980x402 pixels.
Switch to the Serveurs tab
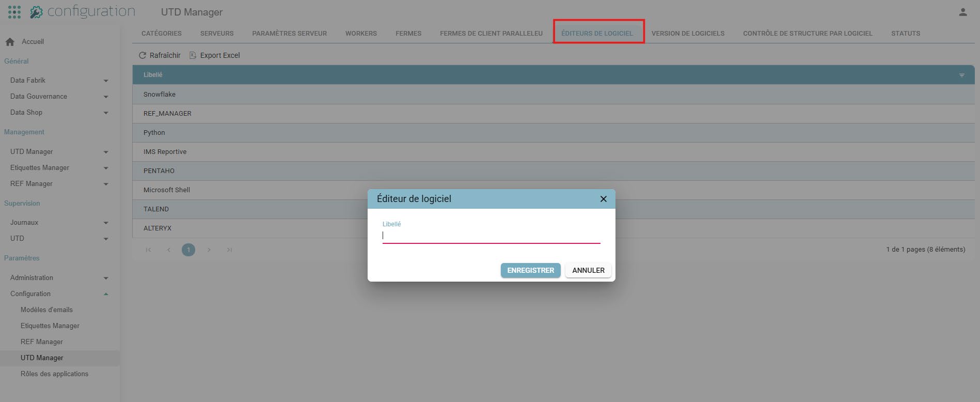217,34
